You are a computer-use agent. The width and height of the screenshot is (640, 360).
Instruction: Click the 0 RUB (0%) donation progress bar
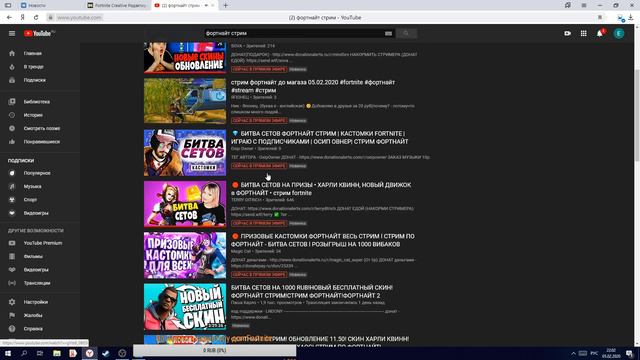215,350
